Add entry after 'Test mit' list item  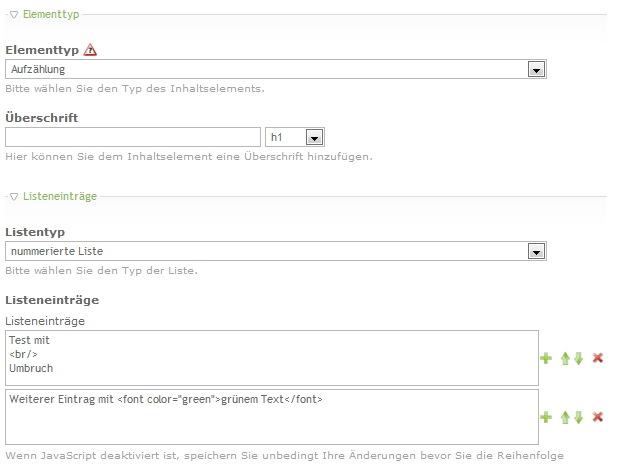coord(546,358)
